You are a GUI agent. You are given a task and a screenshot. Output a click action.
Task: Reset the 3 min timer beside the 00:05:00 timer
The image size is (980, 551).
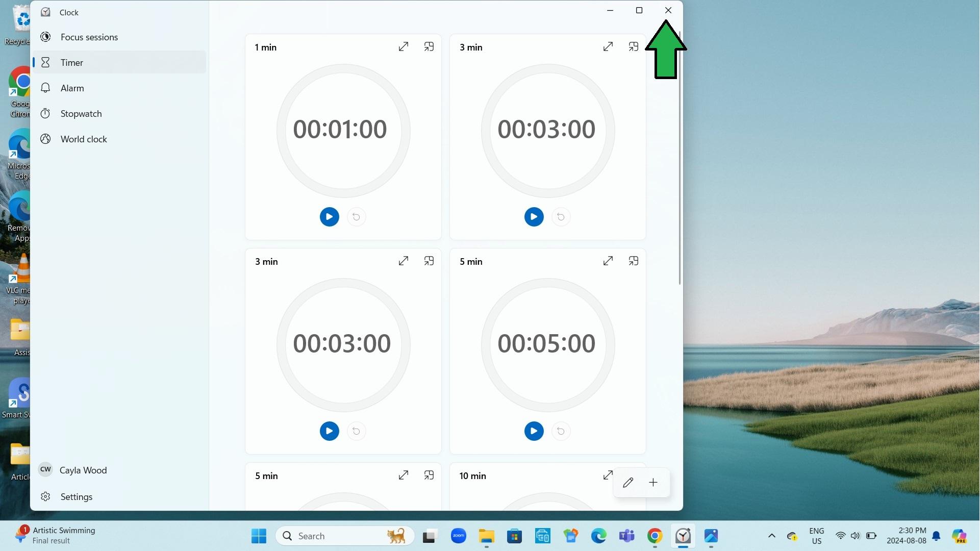[x=357, y=431]
